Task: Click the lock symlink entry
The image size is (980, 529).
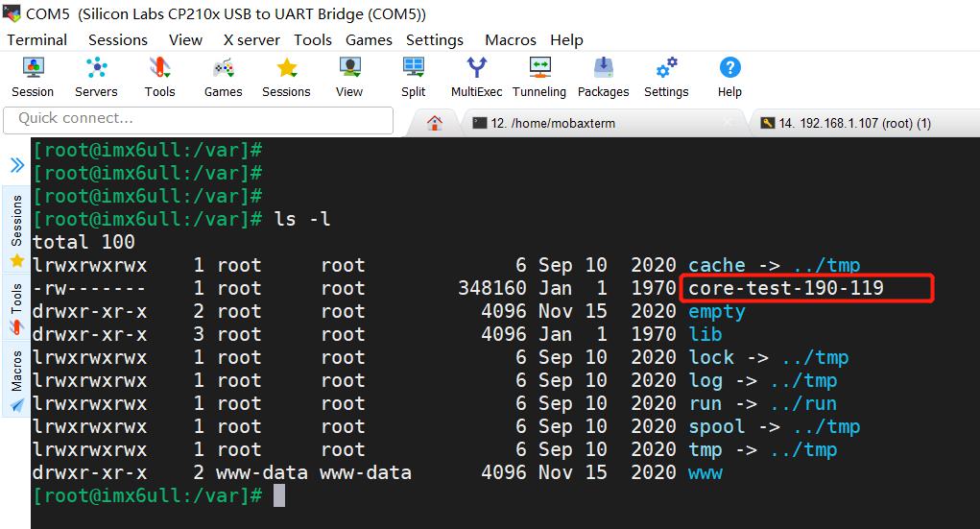Action: click(x=769, y=357)
